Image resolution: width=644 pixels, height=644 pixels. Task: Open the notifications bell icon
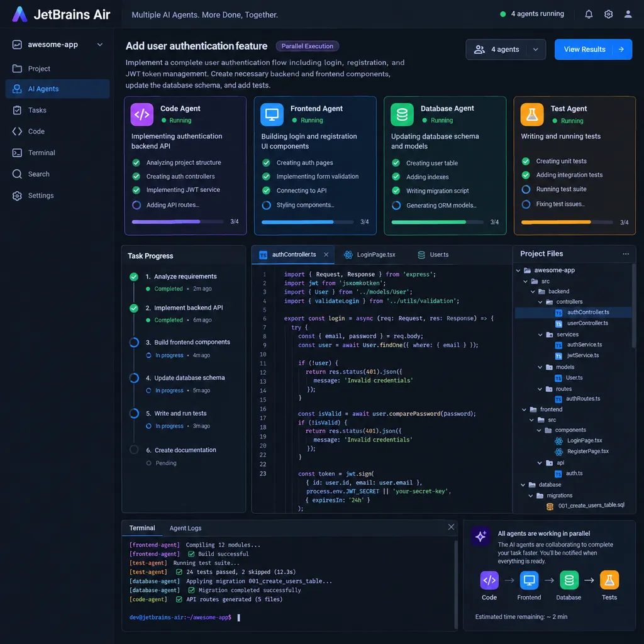589,14
